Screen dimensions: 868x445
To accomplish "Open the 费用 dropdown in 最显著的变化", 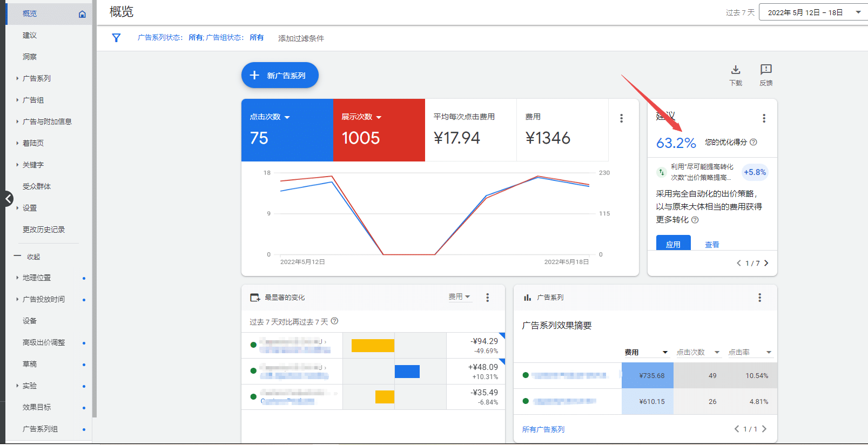I will tap(460, 296).
